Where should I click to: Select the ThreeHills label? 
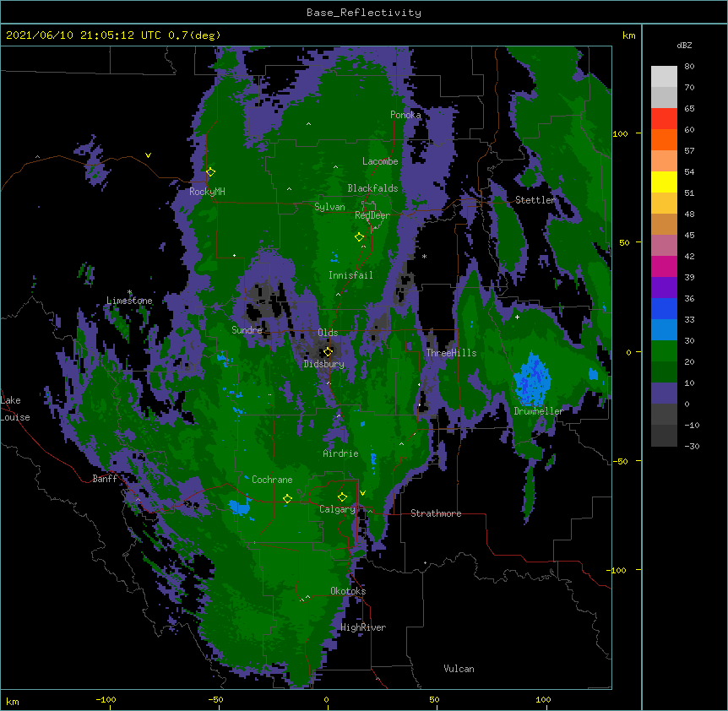click(451, 353)
